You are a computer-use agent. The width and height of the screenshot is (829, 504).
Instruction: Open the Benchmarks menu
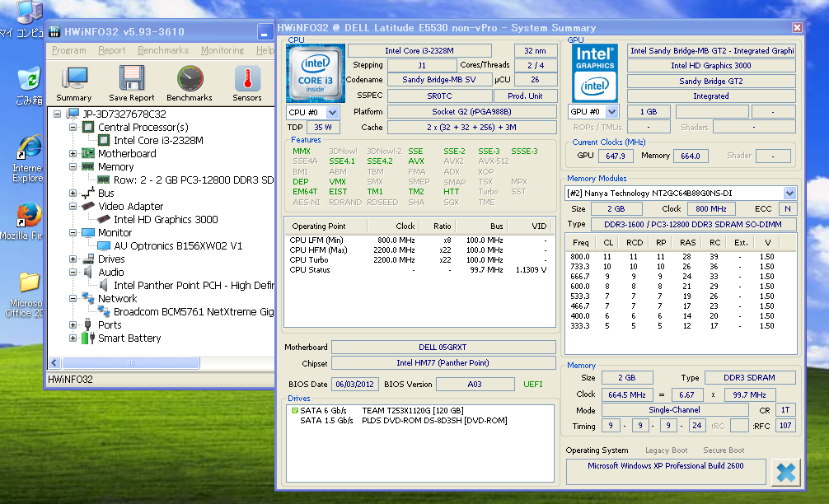tap(163, 50)
